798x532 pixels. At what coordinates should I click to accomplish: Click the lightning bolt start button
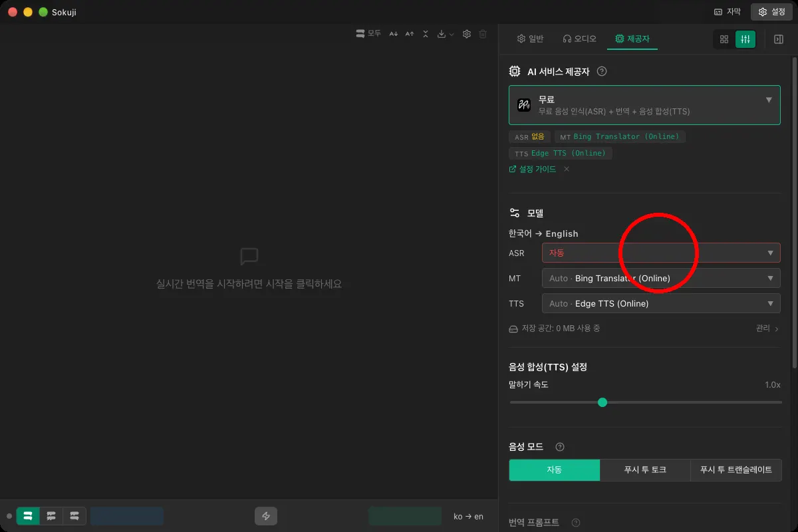pos(266,516)
